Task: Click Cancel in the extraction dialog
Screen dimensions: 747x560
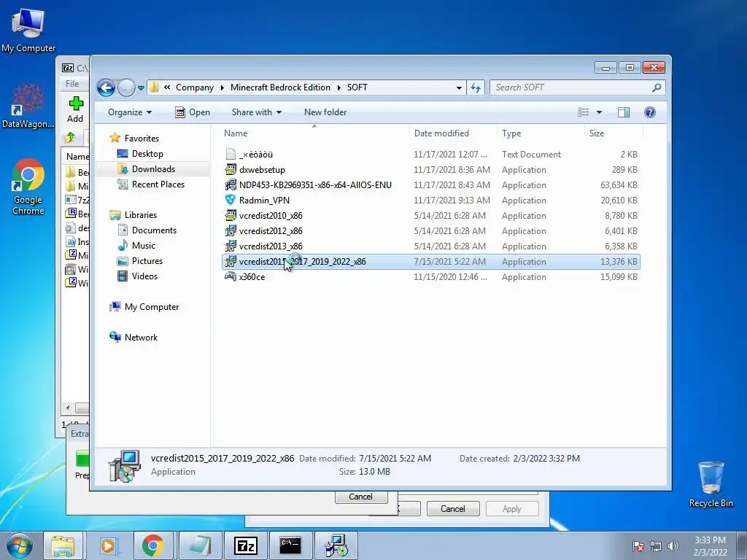Action: pyautogui.click(x=360, y=497)
